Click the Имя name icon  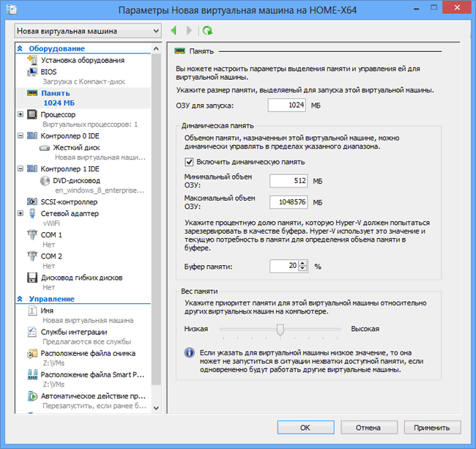click(x=32, y=311)
